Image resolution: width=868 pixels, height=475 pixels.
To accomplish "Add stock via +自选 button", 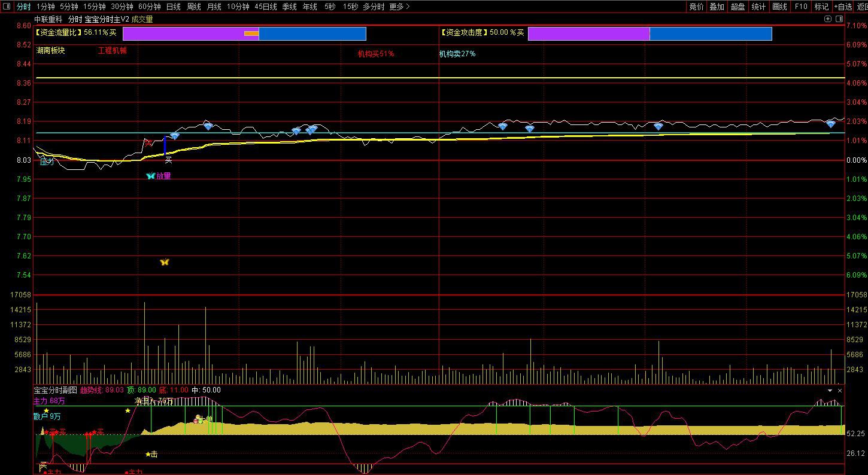I will (x=843, y=7).
